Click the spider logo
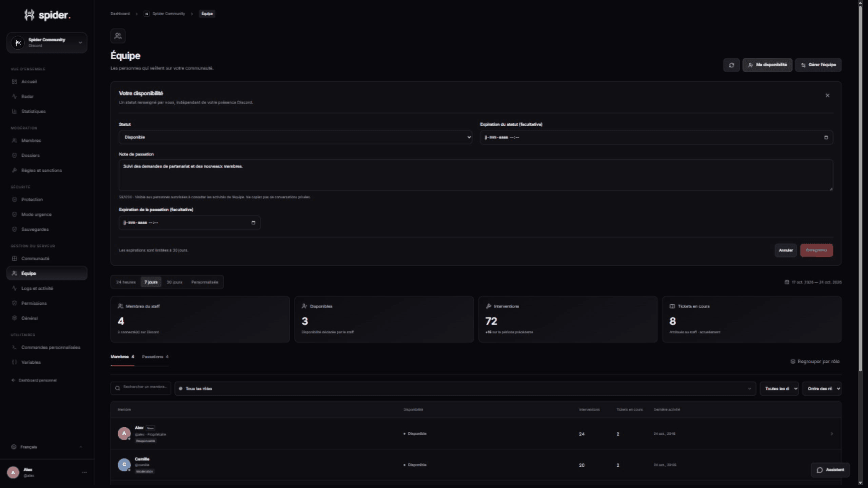This screenshot has height=488, width=868. click(x=47, y=15)
